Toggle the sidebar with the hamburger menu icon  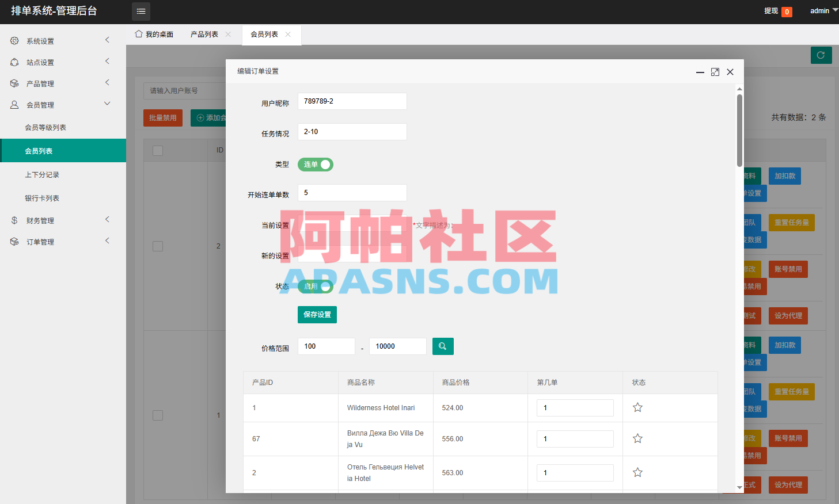tap(141, 12)
